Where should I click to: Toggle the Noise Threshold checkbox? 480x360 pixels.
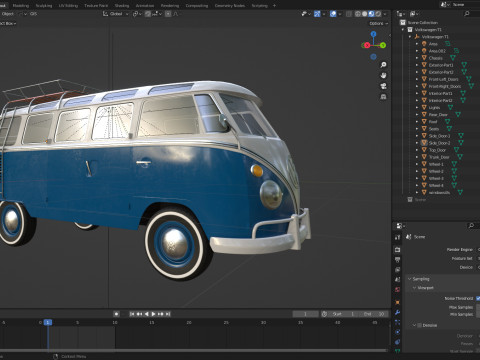[x=478, y=298]
